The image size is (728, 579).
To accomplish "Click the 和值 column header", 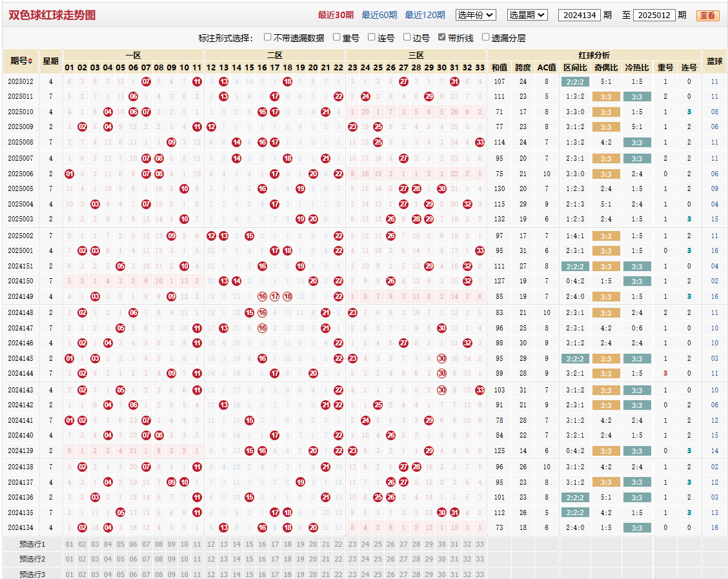I will click(x=500, y=67).
